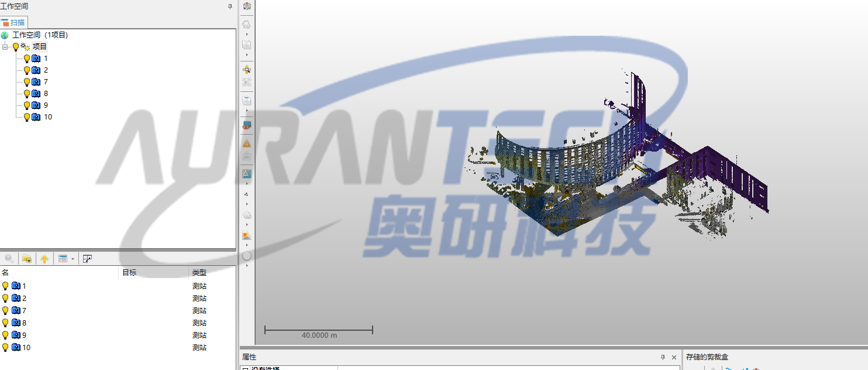The height and width of the screenshot is (370, 868).
Task: Select the 项目 node label in tree
Action: (x=39, y=47)
